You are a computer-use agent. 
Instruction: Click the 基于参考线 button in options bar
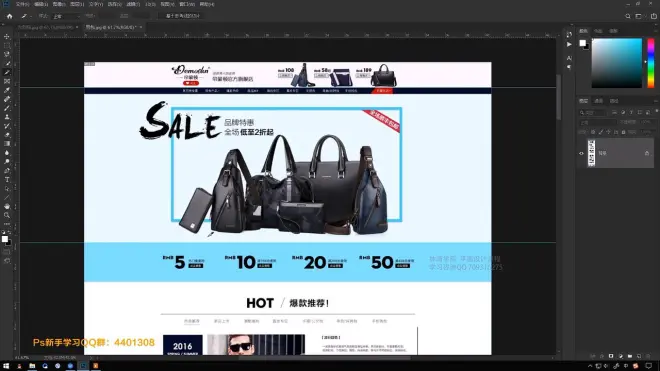coord(183,16)
